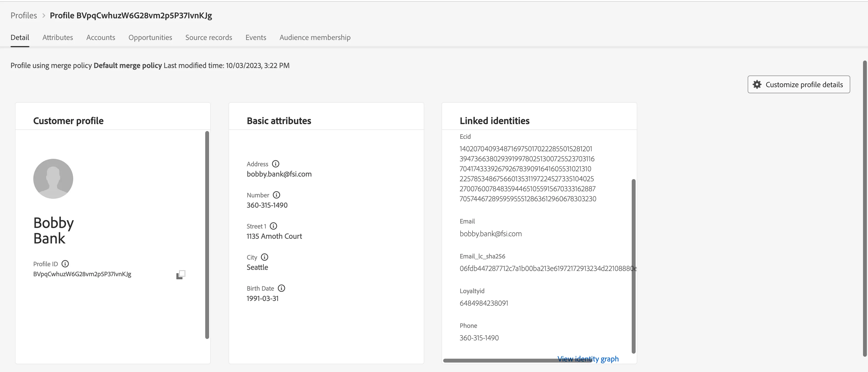Click the info icon next to Profile ID
Image resolution: width=868 pixels, height=372 pixels.
[x=65, y=264]
